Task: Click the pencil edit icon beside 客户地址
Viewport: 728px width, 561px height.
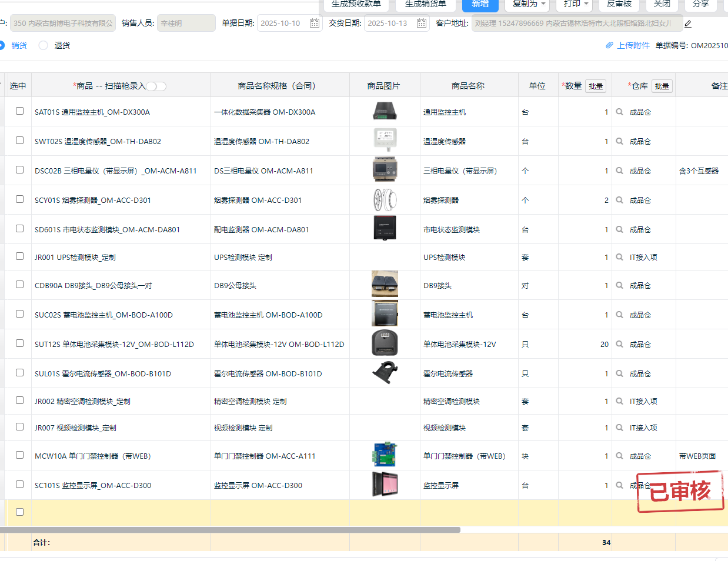Action: (x=688, y=24)
